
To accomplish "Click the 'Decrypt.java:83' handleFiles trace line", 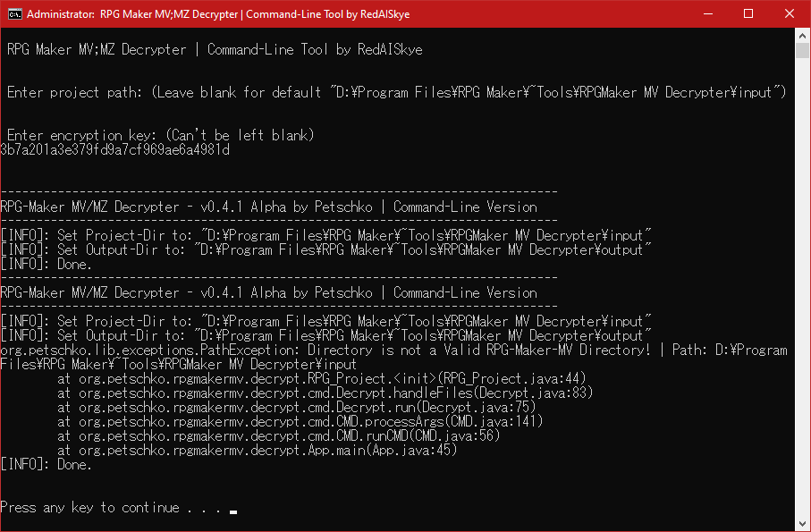I will [x=325, y=393].
